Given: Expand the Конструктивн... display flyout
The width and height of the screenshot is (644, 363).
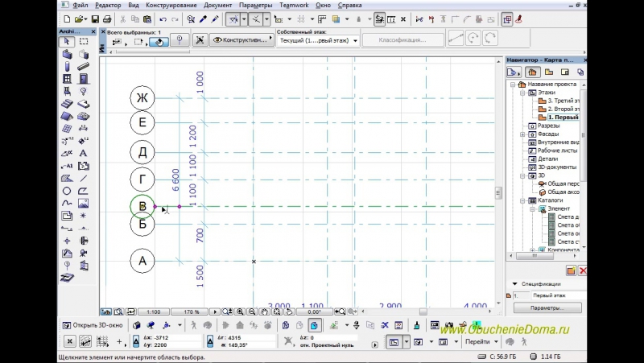Looking at the screenshot, I should pos(242,39).
